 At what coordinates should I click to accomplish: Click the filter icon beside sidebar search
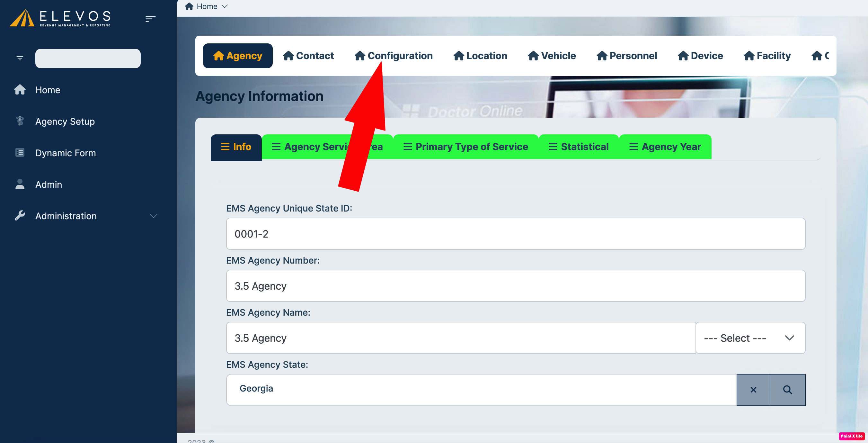click(x=20, y=58)
